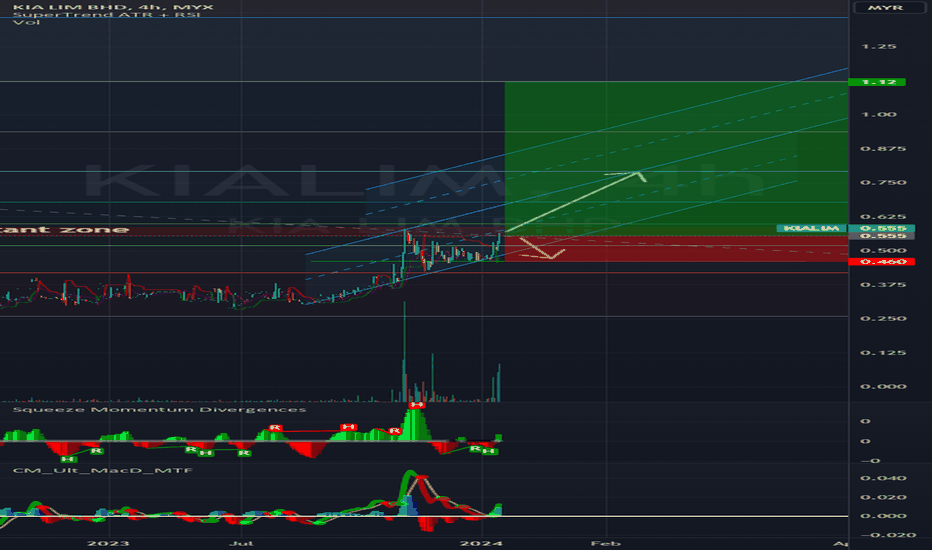Click the 0.625 price scale value

[x=883, y=216]
